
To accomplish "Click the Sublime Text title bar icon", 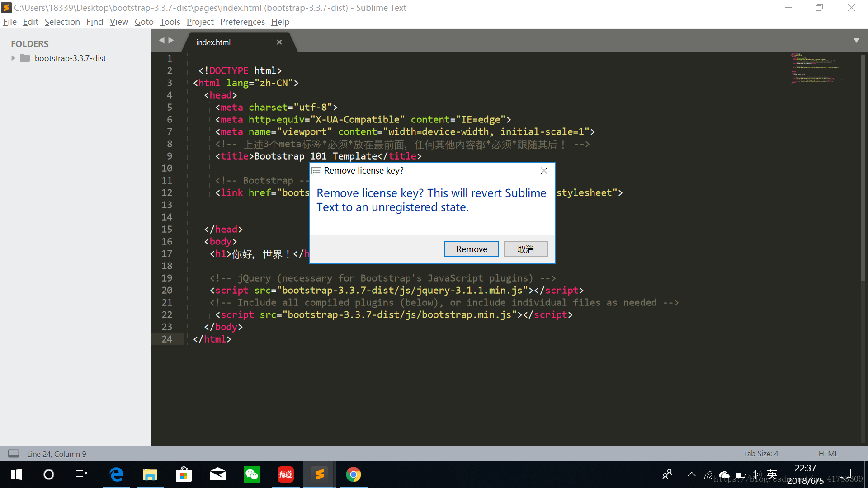I will tap(6, 8).
